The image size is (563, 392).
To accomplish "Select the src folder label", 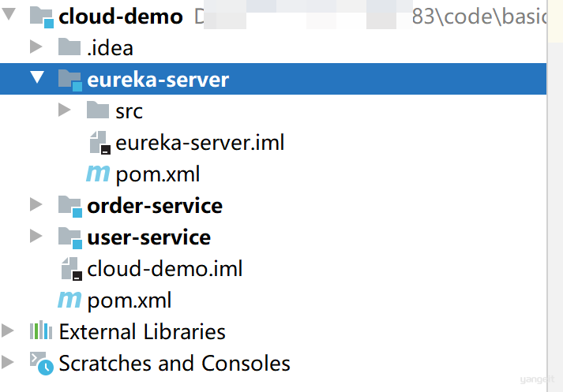I will click(x=129, y=111).
